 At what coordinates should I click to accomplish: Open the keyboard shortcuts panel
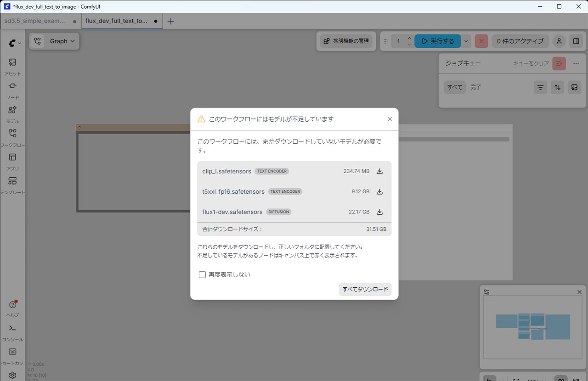(12, 356)
